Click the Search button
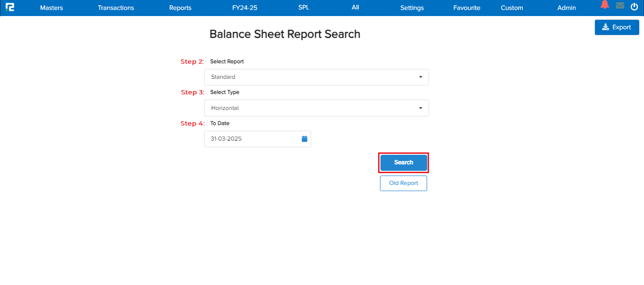The image size is (644, 285). [x=403, y=162]
